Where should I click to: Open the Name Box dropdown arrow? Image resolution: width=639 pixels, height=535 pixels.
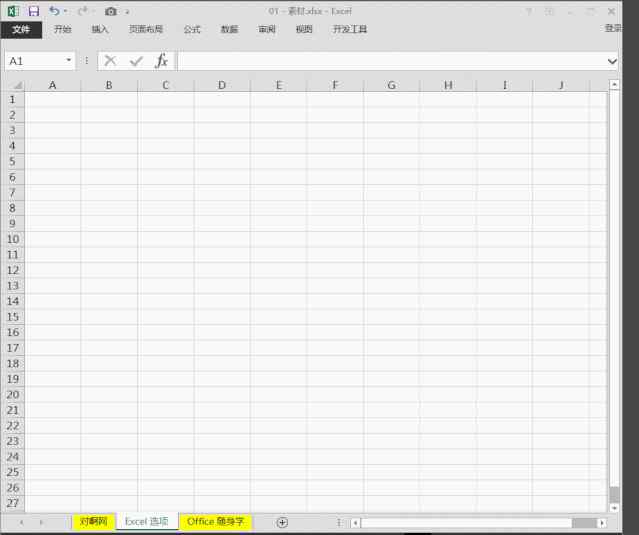(x=69, y=60)
